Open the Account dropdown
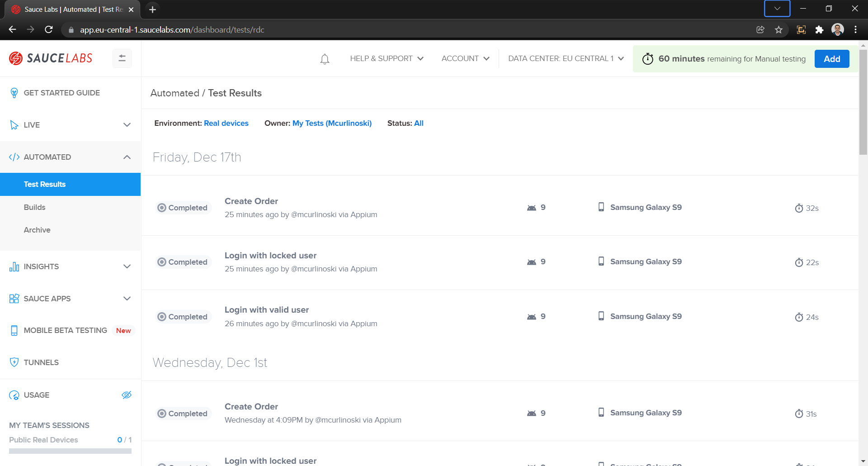868x466 pixels. 465,58
